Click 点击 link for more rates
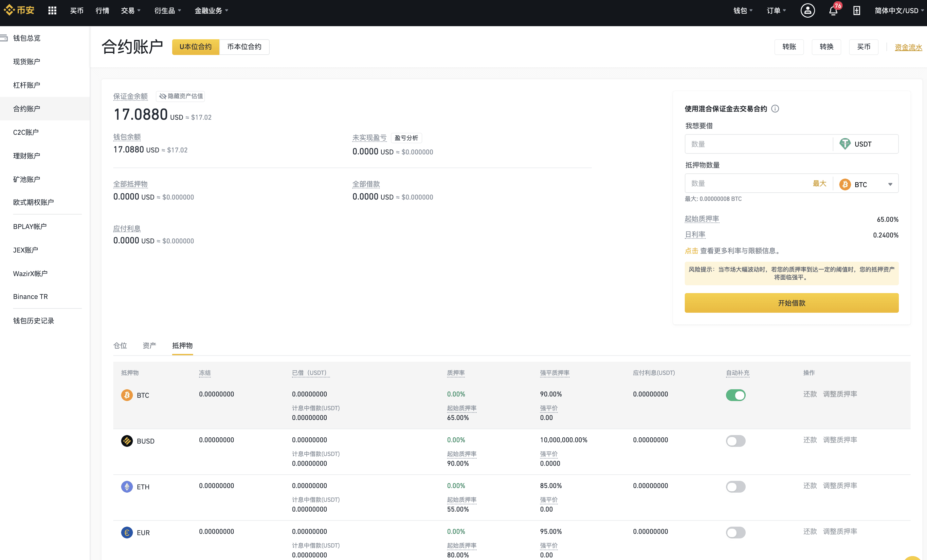 point(692,251)
